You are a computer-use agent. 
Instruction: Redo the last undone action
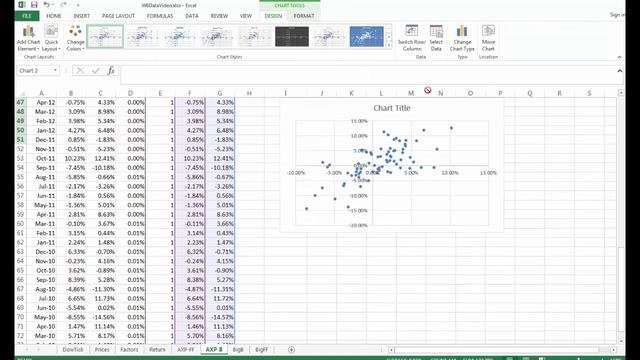63,5
